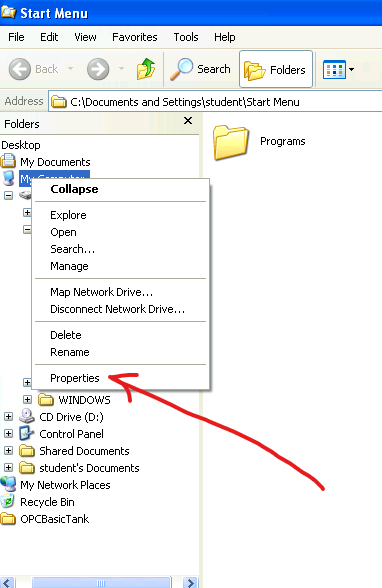Select Desktop in folder tree

pyautogui.click(x=21, y=145)
